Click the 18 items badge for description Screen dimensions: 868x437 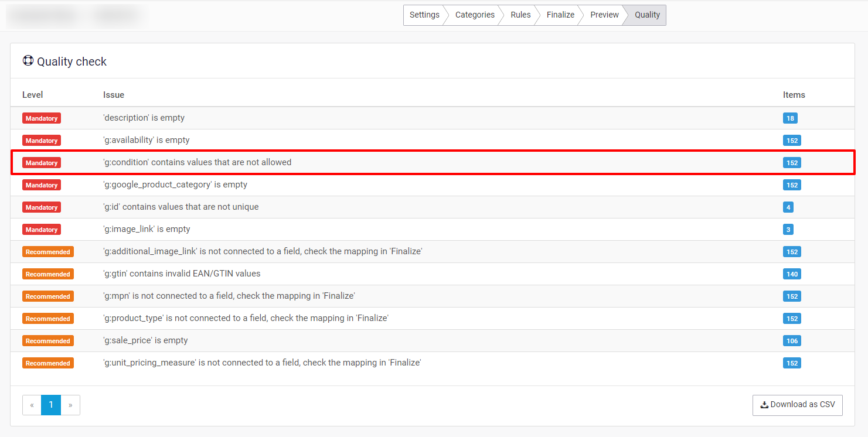[790, 118]
